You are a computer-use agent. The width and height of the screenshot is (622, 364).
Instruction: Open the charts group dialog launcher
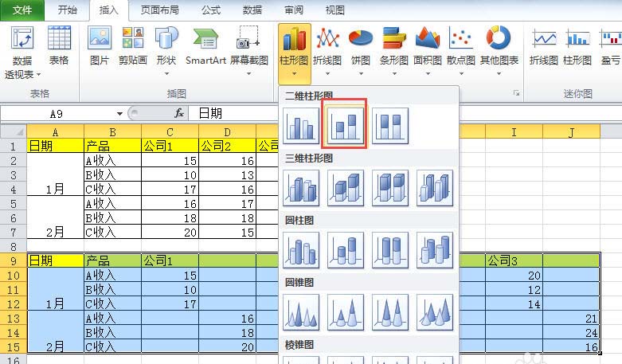click(x=516, y=92)
